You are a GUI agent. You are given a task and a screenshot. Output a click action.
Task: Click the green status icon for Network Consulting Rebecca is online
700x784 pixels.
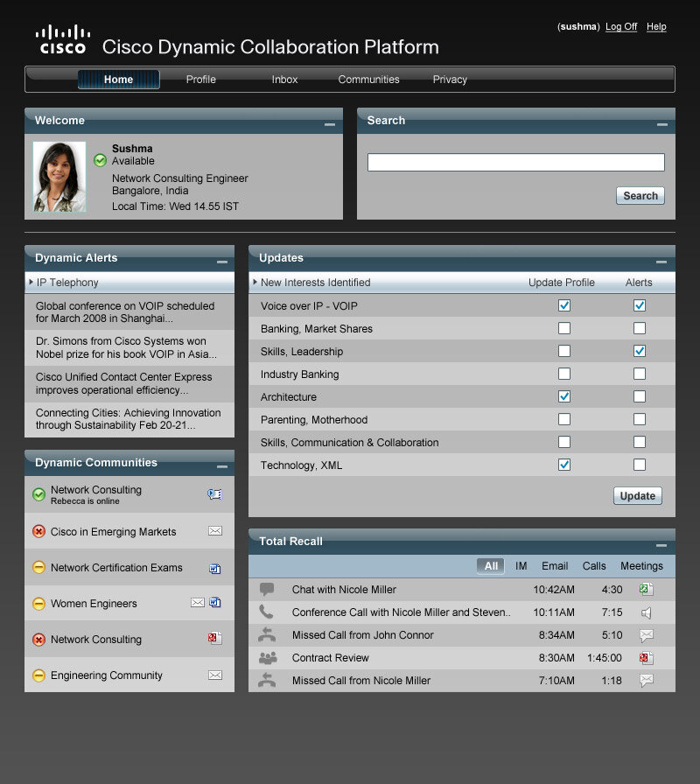point(38,494)
